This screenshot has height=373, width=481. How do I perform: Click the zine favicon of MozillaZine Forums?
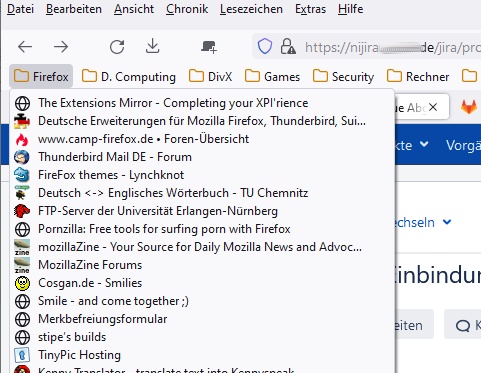coord(22,265)
